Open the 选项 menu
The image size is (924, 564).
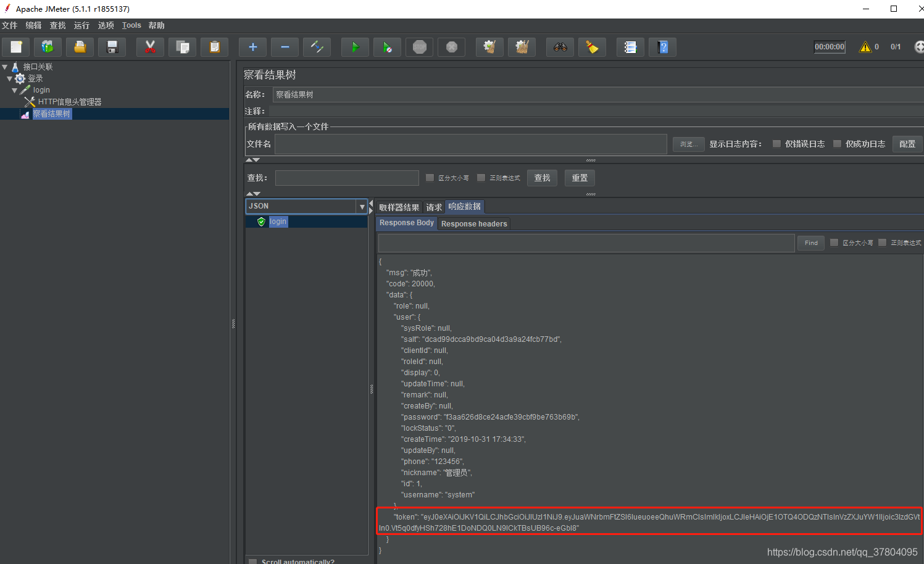[106, 25]
